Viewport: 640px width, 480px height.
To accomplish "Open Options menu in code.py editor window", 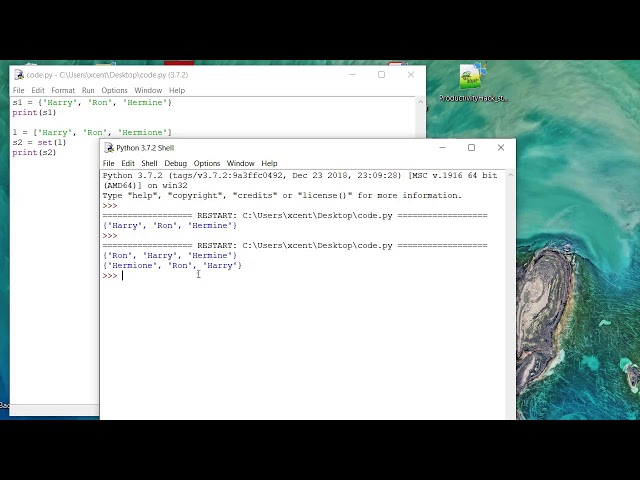I will (114, 90).
